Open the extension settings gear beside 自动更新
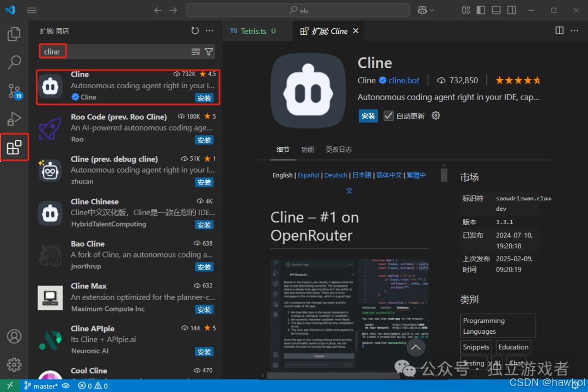Viewport: 588px width, 392px height. pos(436,115)
